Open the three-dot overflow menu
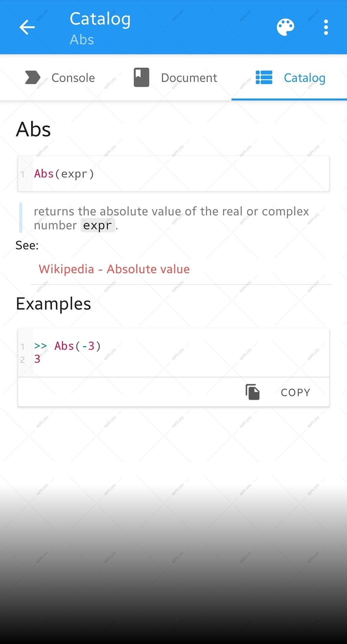The image size is (347, 644). tap(326, 27)
